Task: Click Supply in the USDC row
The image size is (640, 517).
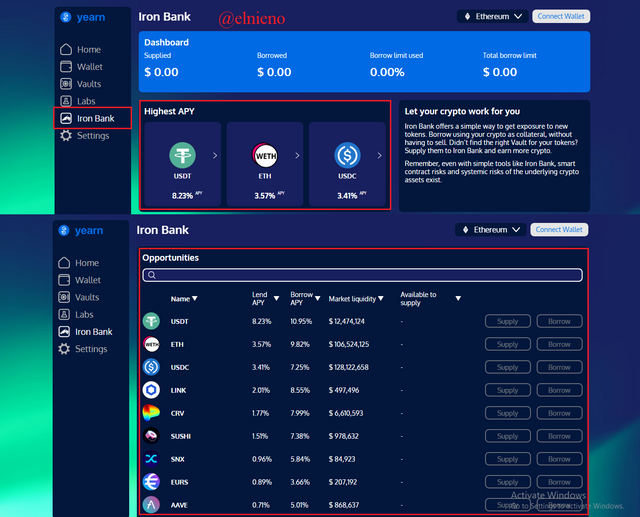Action: [x=508, y=367]
